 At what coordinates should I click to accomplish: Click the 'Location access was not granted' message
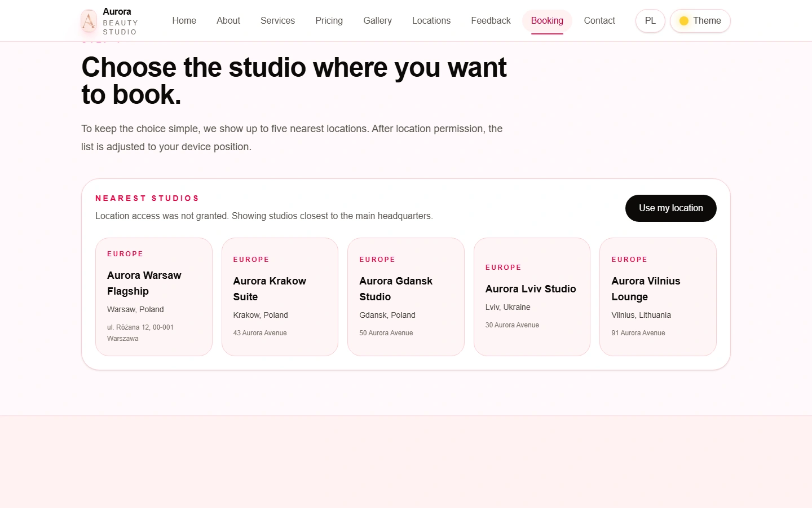264,216
